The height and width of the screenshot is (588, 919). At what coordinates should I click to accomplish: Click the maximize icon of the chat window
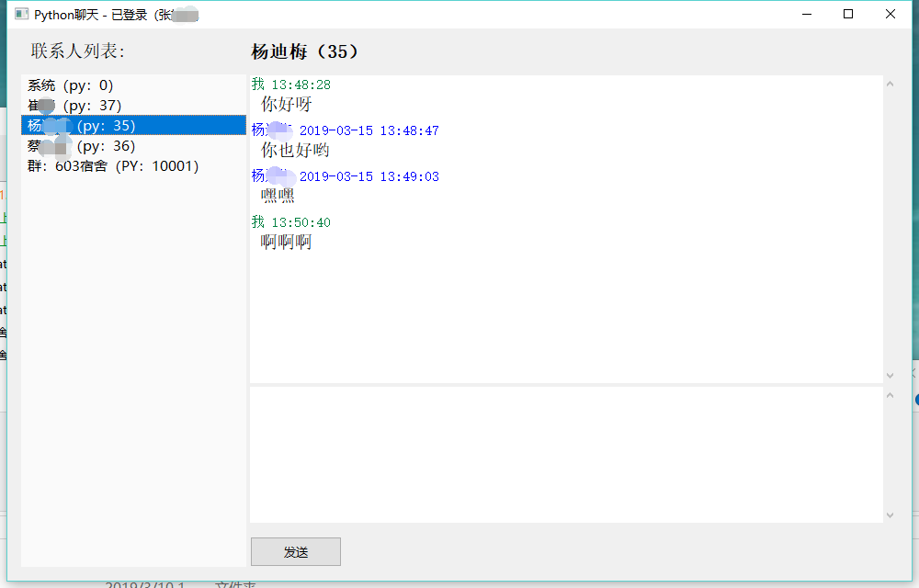click(x=848, y=14)
